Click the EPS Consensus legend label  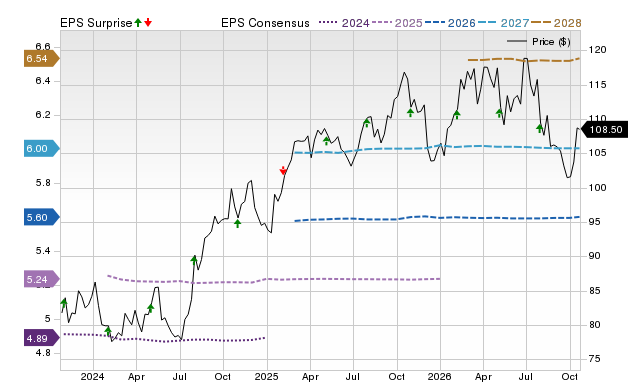(x=265, y=23)
